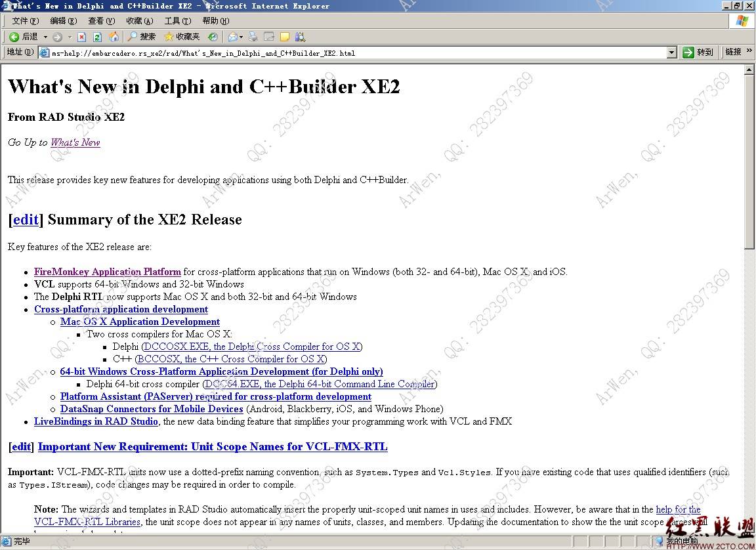Click the Stop loading icon
The image size is (756, 550).
pyautogui.click(x=82, y=37)
